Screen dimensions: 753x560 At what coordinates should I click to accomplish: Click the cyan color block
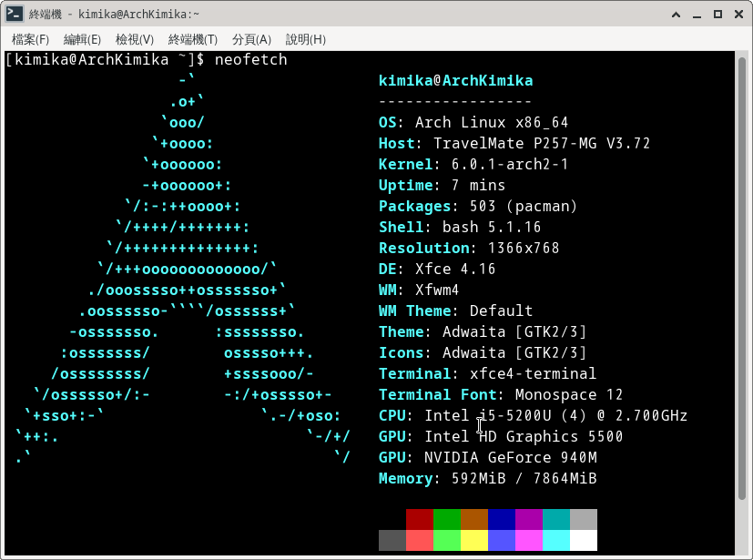click(x=556, y=540)
